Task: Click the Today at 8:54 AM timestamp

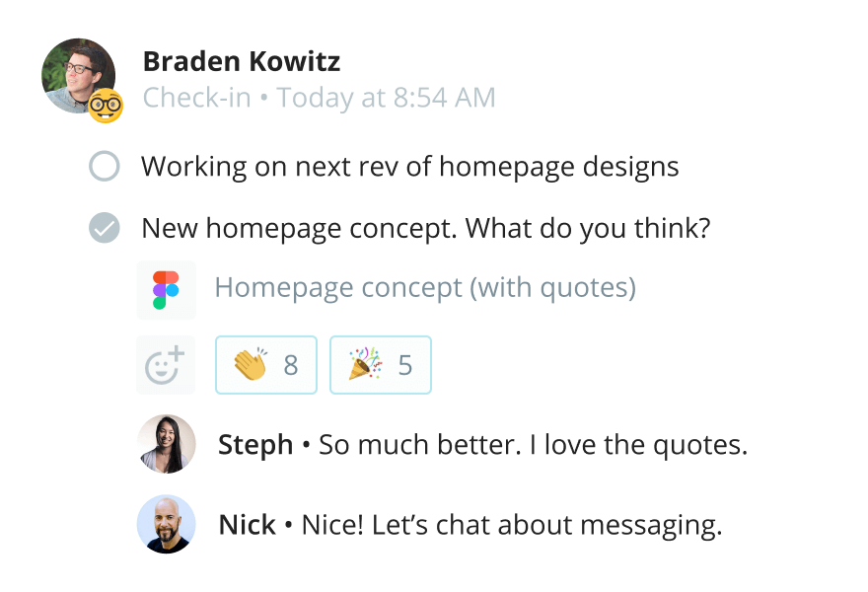Action: (x=386, y=98)
